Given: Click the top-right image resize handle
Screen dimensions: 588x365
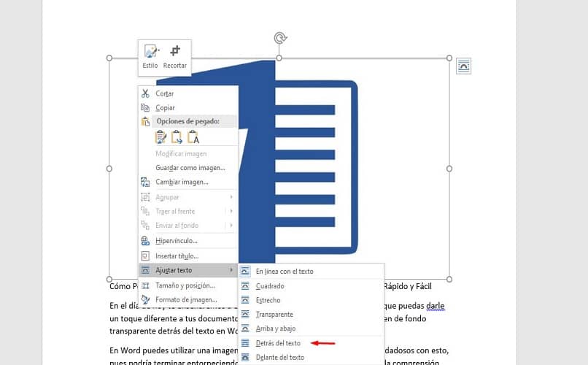Looking at the screenshot, I should 449,58.
